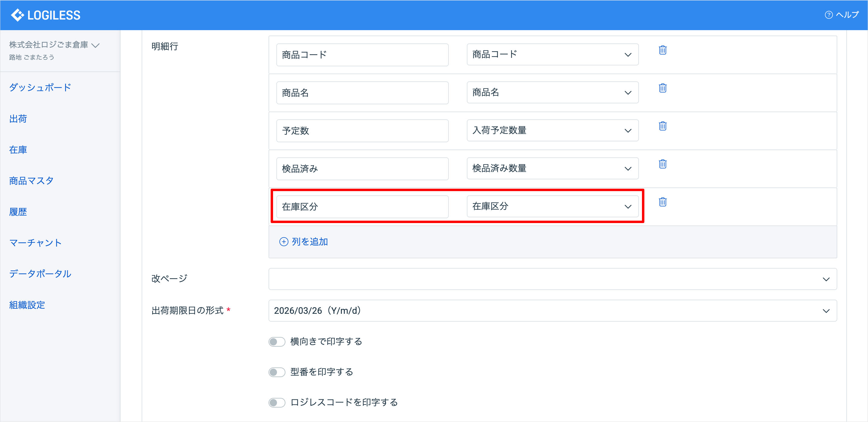This screenshot has width=868, height=422.
Task: Open the 出荷 menu in sidebar
Action: tap(18, 119)
